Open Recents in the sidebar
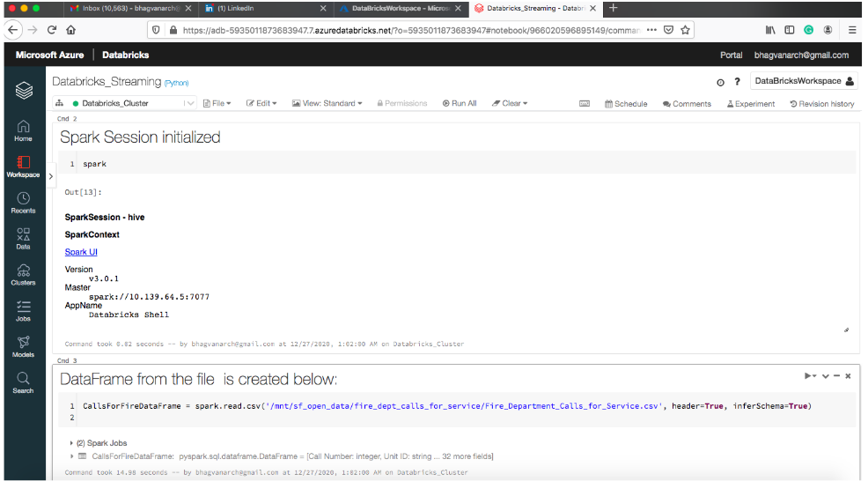The width and height of the screenshot is (868, 489). [23, 203]
